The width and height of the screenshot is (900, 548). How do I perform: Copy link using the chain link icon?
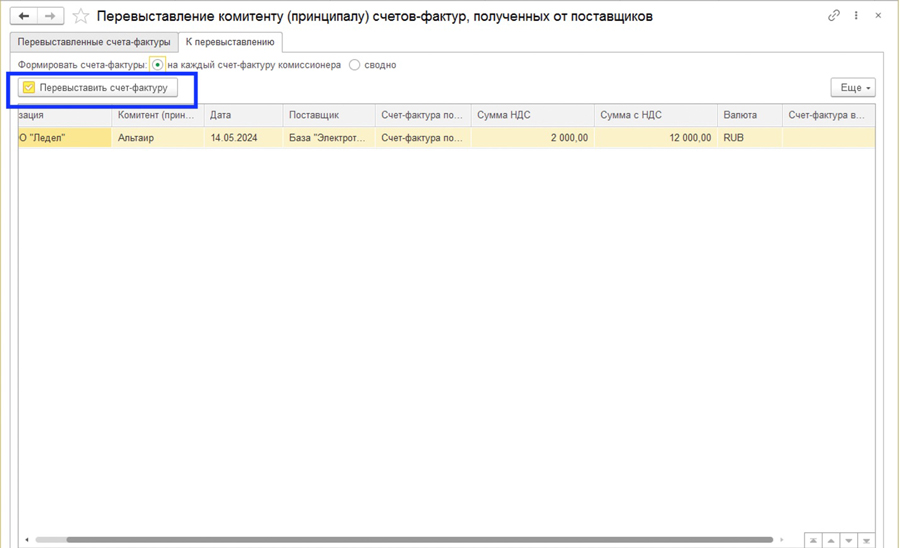click(834, 16)
